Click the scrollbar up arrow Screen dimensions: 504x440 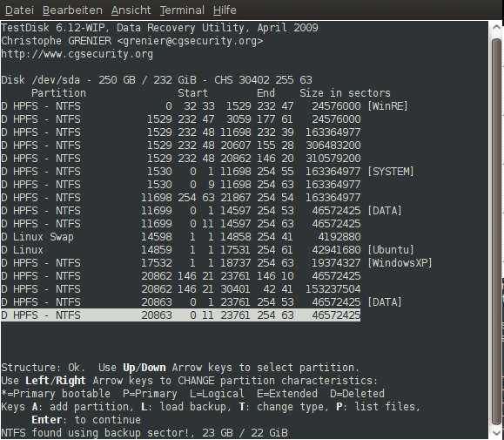tap(497, 28)
